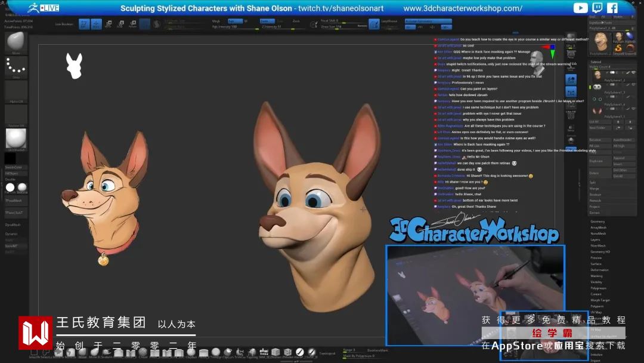This screenshot has width=644, height=363.
Task: Adjust the Draw Size slider
Action: click(x=344, y=27)
